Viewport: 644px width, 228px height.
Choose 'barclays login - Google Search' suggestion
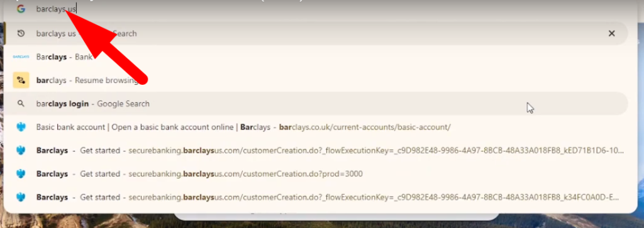coord(316,104)
